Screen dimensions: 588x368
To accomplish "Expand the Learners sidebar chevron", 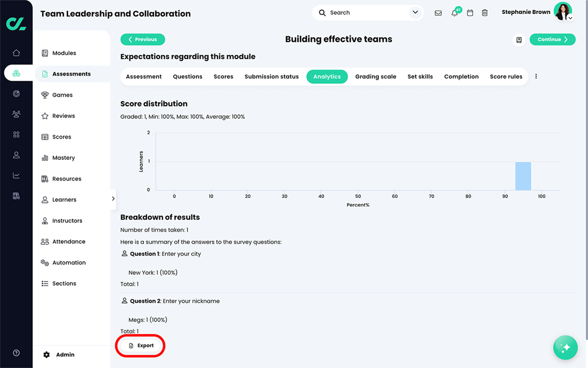I will (113, 199).
